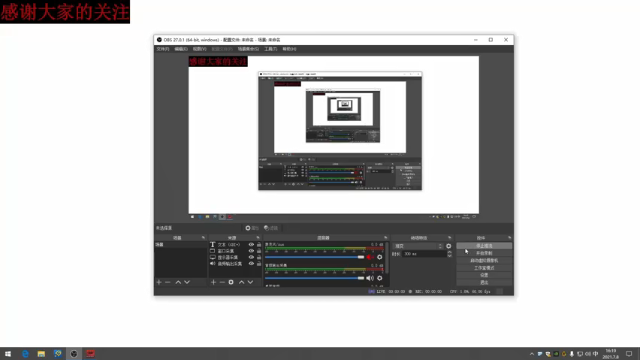This screenshot has width=640, height=360.
Task: Toggle visibility of the Display Capture source
Action: [x=251, y=257]
